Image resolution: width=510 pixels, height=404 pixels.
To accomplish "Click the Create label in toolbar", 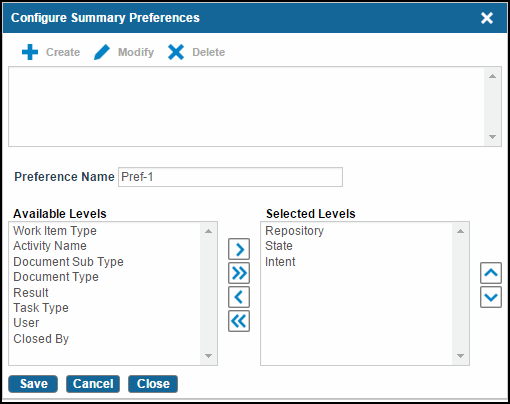I will pos(63,52).
